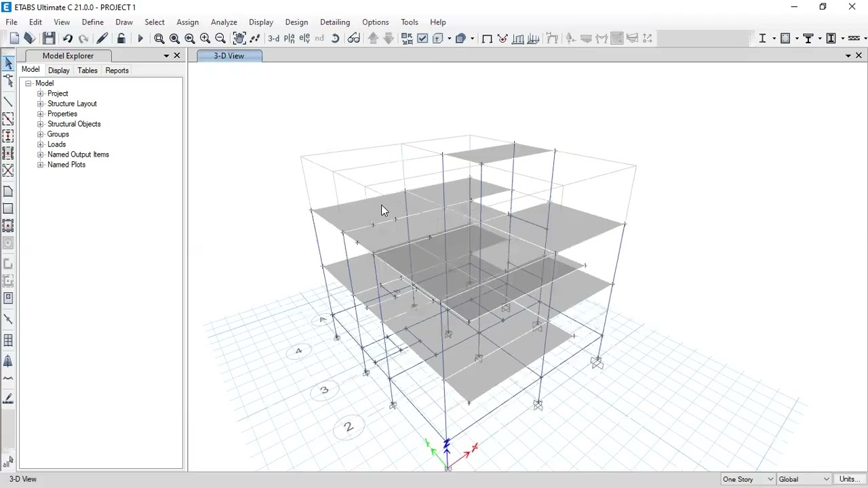Expand the Structure Layout tree node

41,104
